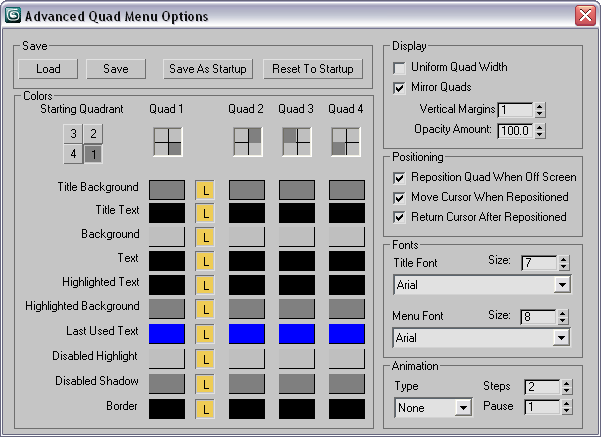
Task: Click the Save As Startup button
Action: 208,69
